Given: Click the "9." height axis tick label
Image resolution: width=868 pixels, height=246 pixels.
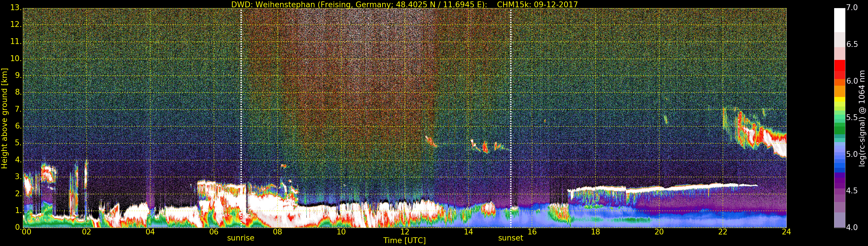Looking at the screenshot, I should pyautogui.click(x=18, y=75).
